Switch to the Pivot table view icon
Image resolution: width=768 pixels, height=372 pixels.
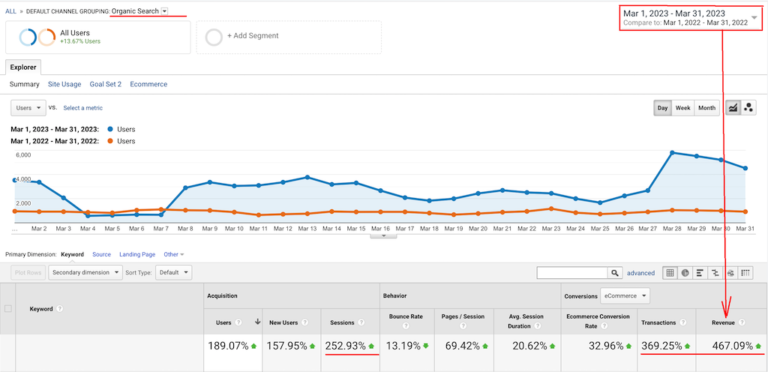746,273
